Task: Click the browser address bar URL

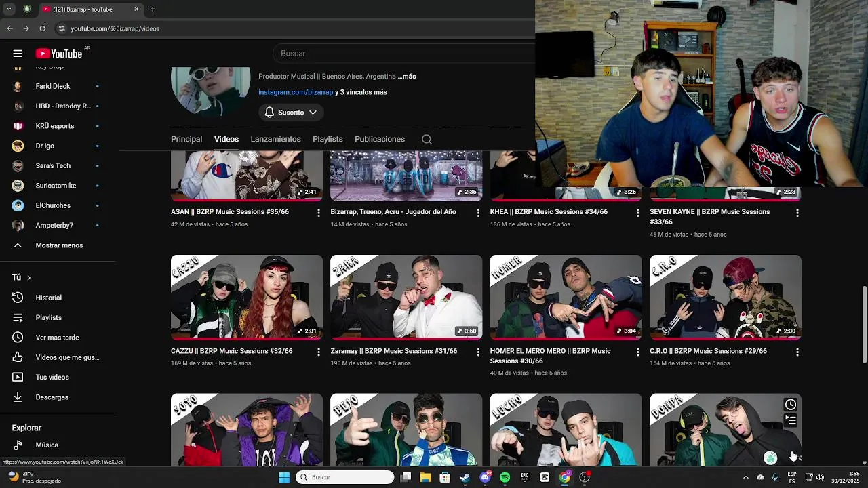Action: [x=115, y=28]
